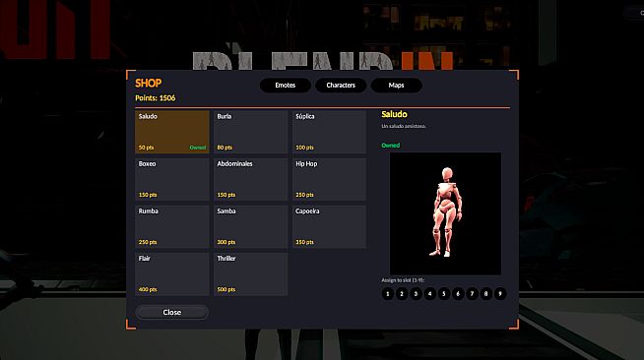Image resolution: width=644 pixels, height=360 pixels.
Task: Assign emote to slot 7
Action: (472, 293)
